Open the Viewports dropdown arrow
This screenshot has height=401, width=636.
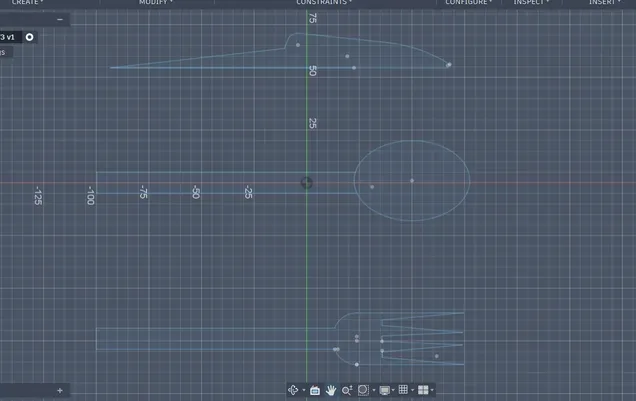click(432, 390)
